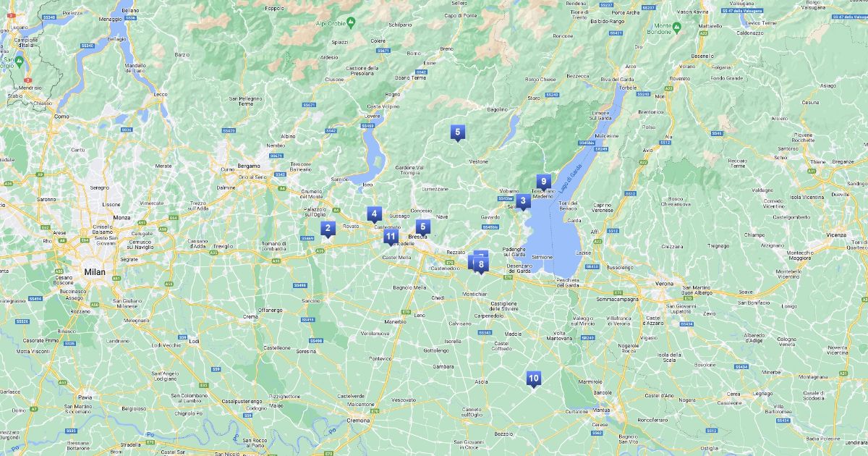The width and height of the screenshot is (868, 456).
Task: Click the Lodi town label
Action: point(193,340)
